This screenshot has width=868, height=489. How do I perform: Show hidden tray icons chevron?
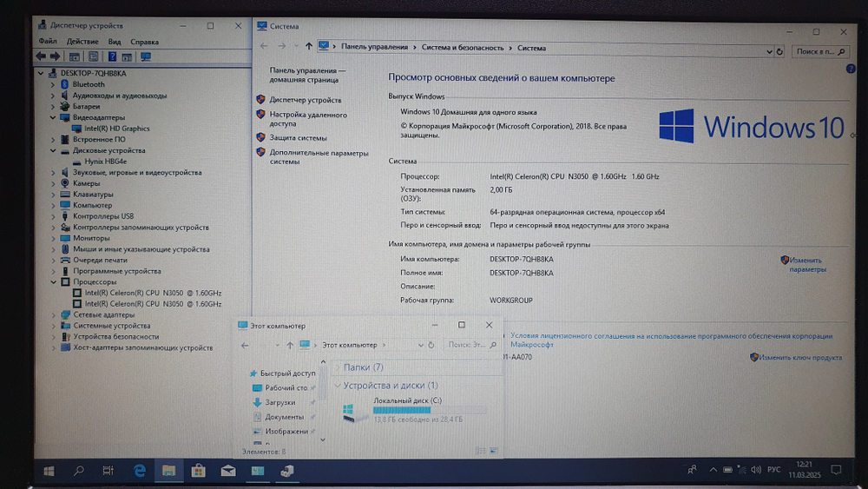[713, 470]
